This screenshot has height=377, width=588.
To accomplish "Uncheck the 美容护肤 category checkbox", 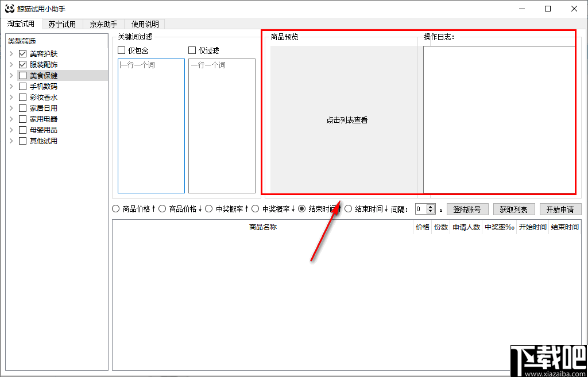I will [21, 53].
